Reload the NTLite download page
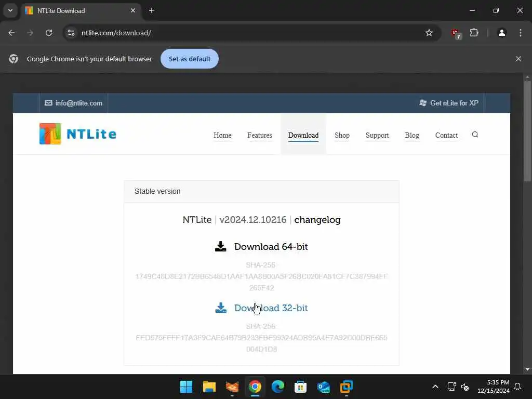Screen dimensions: 532x399 [49, 33]
